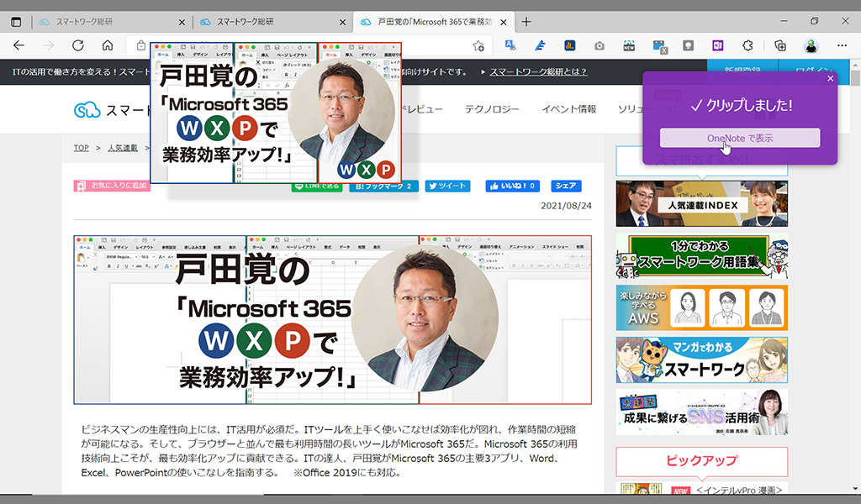Image resolution: width=861 pixels, height=504 pixels.
Task: Open the マンガでわかるスマートワーク banner
Action: tap(702, 360)
